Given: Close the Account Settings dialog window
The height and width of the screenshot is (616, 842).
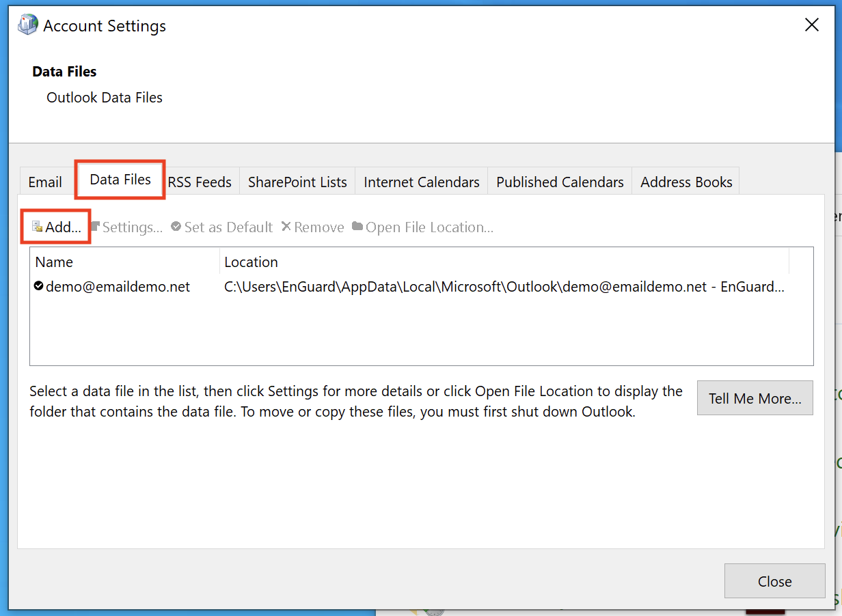Looking at the screenshot, I should click(811, 25).
